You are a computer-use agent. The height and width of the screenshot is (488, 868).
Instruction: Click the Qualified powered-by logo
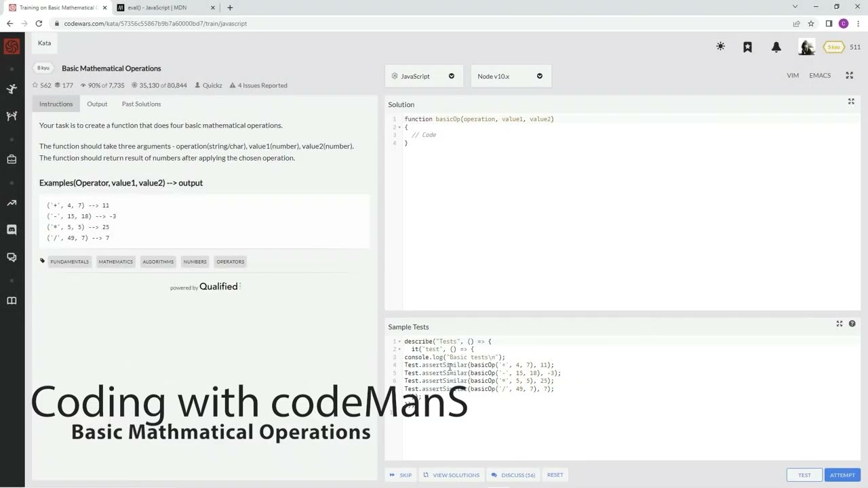[x=218, y=287]
